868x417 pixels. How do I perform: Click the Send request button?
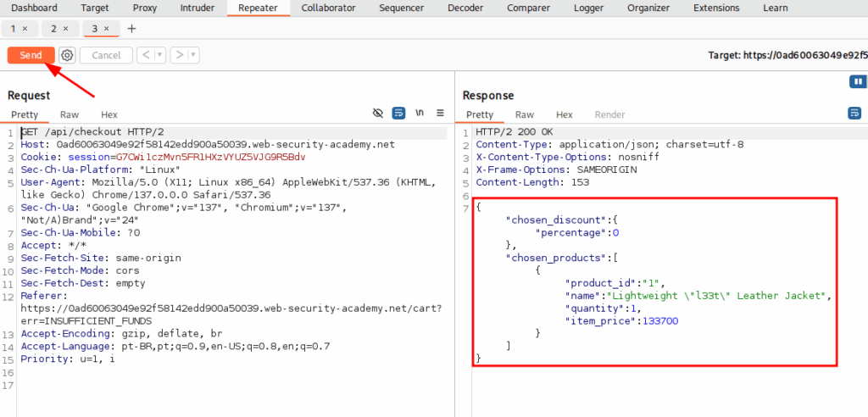tap(31, 55)
